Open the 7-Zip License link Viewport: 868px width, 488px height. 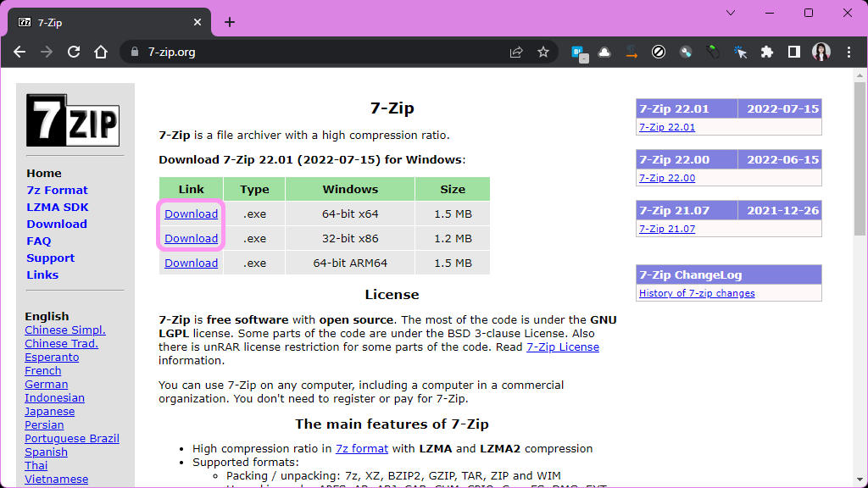click(563, 347)
